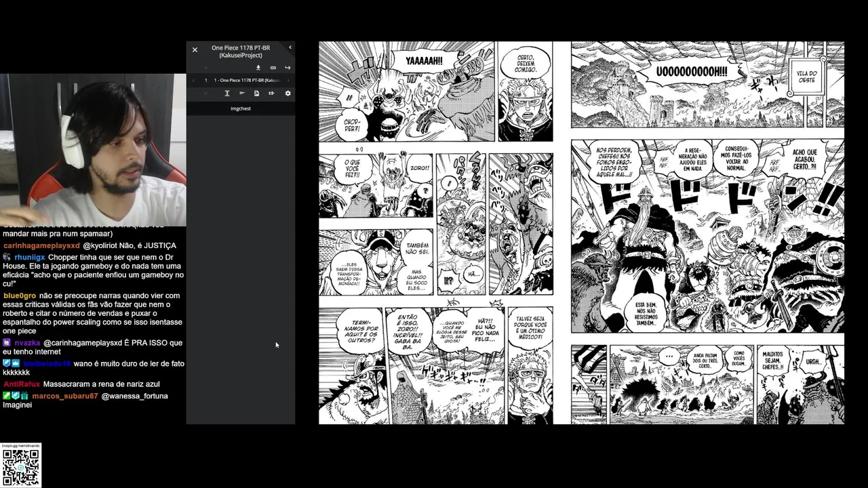Click the page display mode icon
Viewport: 868px width, 488px height.
[256, 93]
